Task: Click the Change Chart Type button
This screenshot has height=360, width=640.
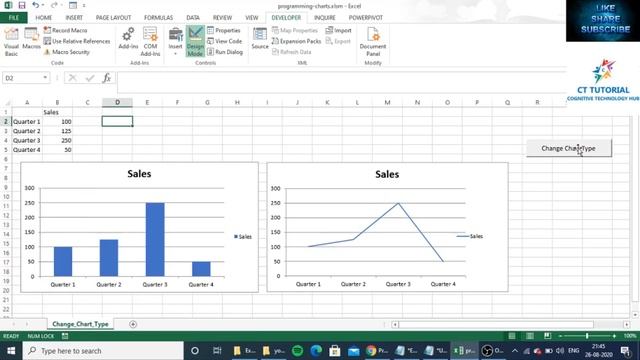Action: coord(569,148)
